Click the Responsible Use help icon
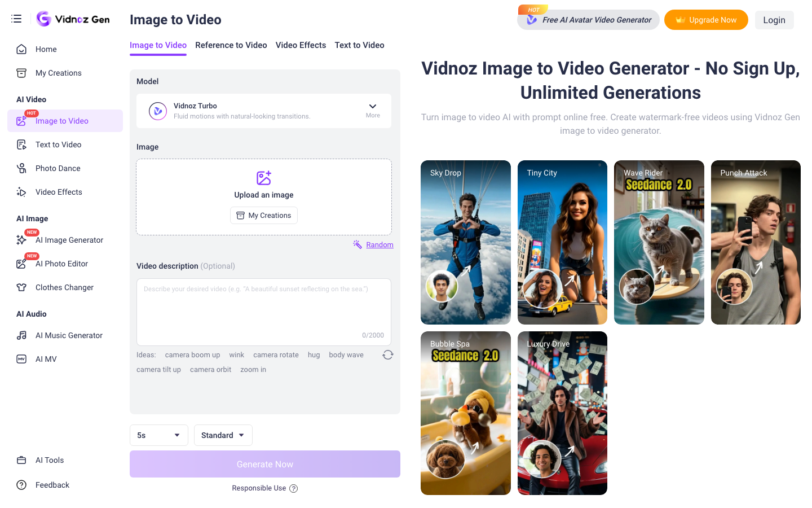The width and height of the screenshot is (812, 508). (294, 488)
